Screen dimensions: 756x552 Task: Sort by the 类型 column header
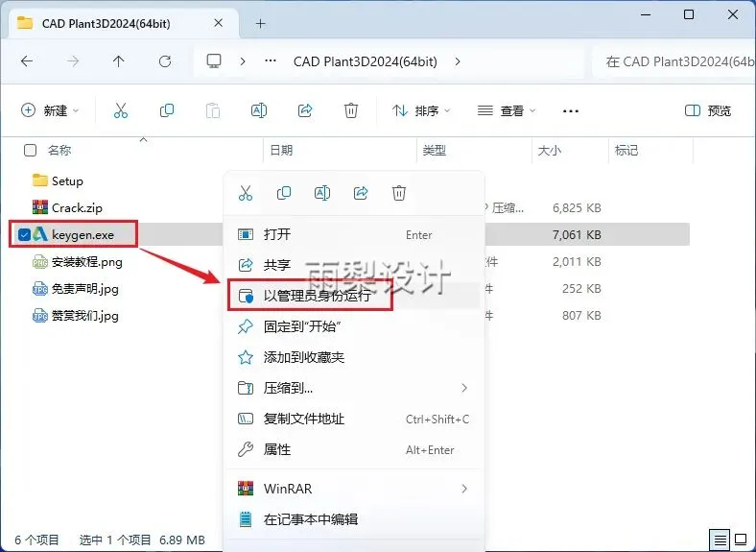[x=434, y=151]
